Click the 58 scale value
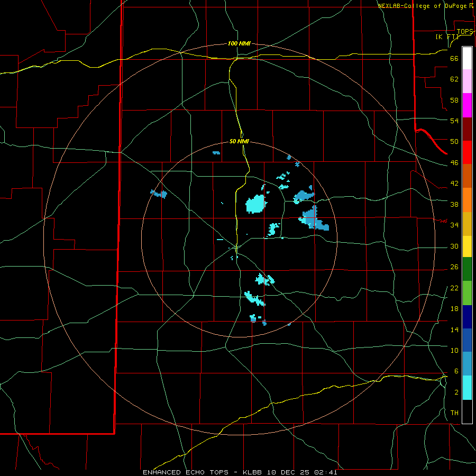Viewport: 476px width, 476px height. pyautogui.click(x=454, y=100)
